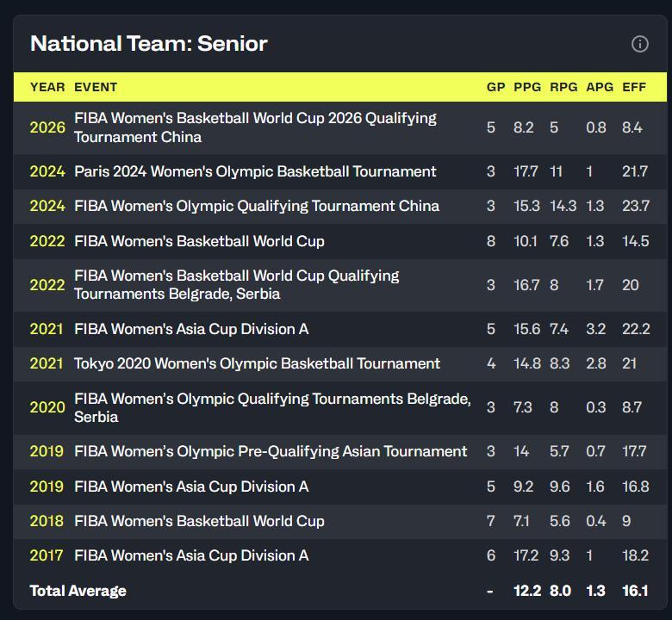Click the 2020 Olympic Qualifying Tournaments Belgrade event

pyautogui.click(x=272, y=407)
